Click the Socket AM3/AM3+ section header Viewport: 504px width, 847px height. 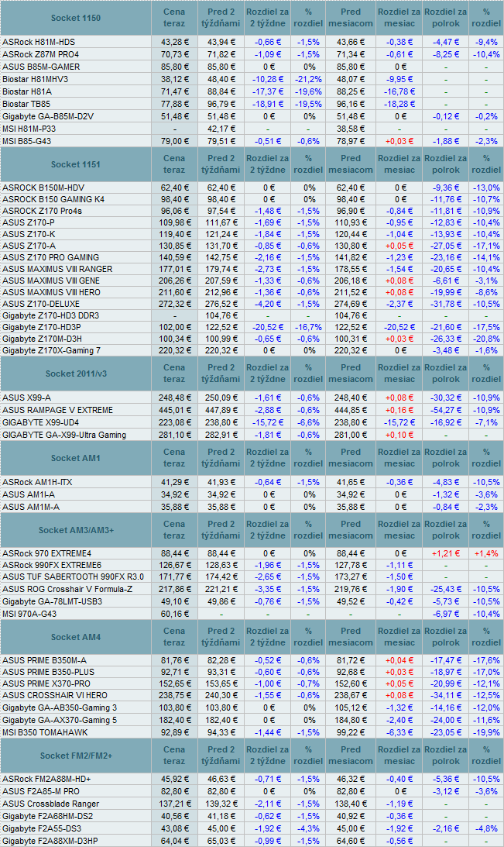coord(76,530)
